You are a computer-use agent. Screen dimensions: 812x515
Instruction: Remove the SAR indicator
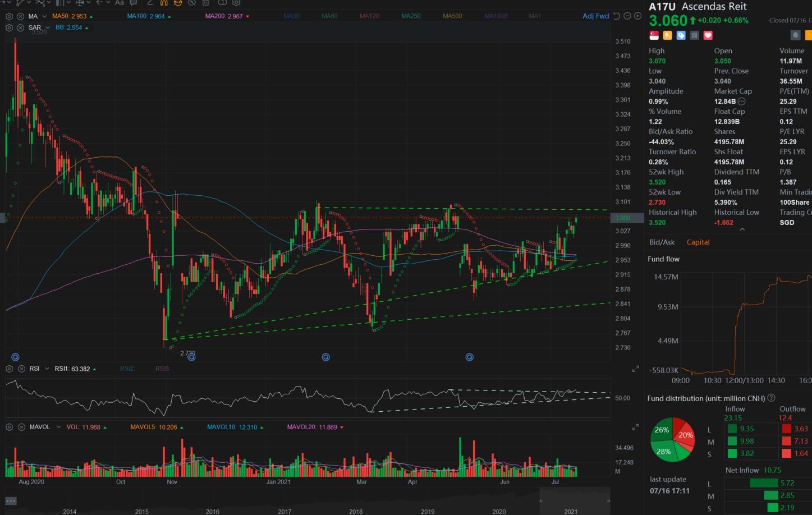point(20,27)
